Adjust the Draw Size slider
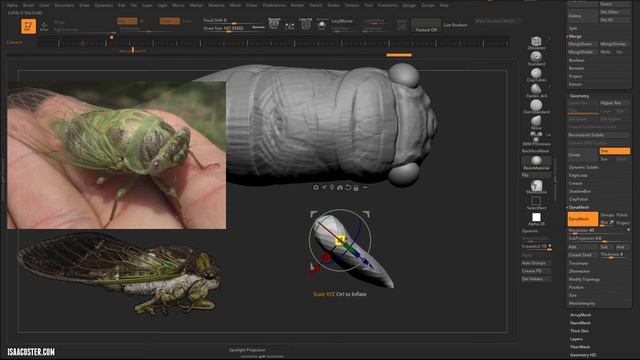Viewport: 640px width, 360px height. pyautogui.click(x=234, y=29)
